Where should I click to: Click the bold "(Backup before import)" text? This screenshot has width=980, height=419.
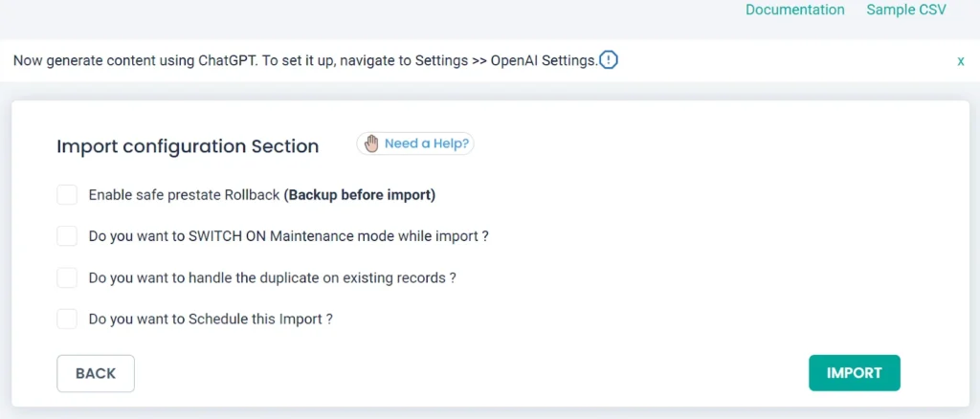click(x=360, y=195)
